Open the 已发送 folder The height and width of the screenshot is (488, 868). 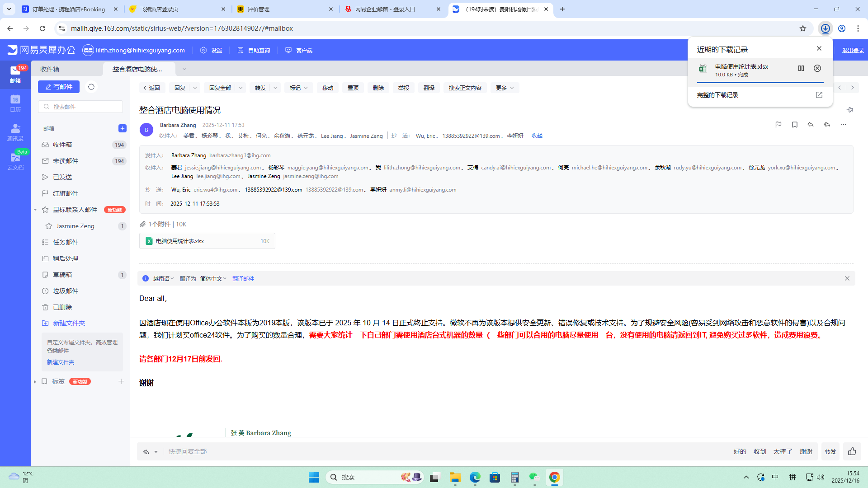coord(62,177)
